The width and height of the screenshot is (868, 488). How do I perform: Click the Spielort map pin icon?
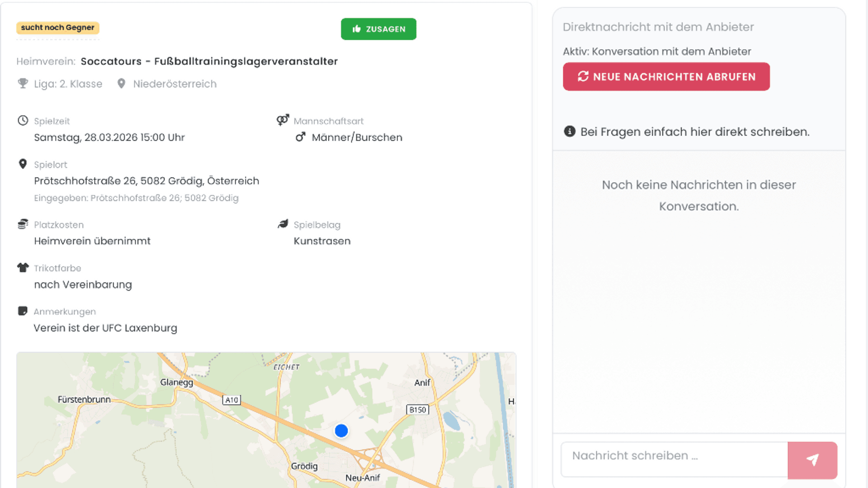[x=23, y=164]
